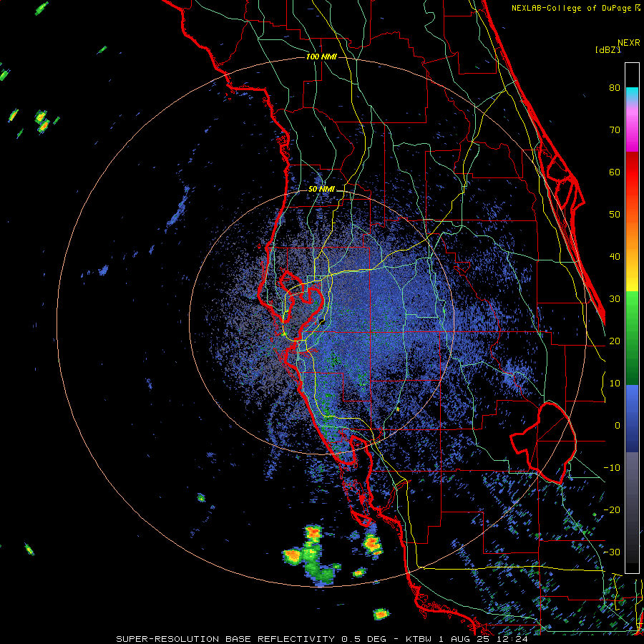Click the "[dBZ]" units label

(x=608, y=50)
